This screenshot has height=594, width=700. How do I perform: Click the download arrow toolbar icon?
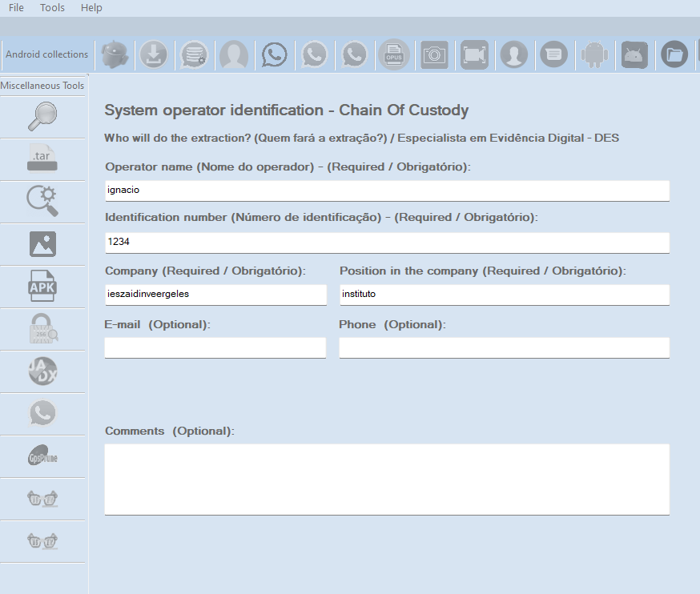154,55
